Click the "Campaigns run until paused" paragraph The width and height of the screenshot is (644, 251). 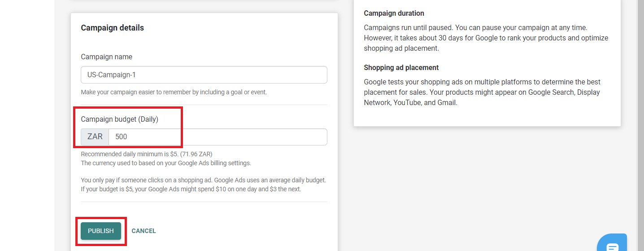tap(486, 38)
